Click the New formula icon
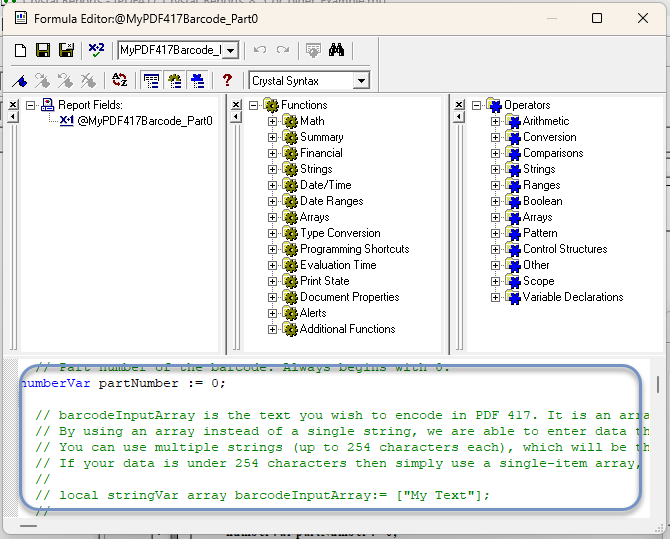This screenshot has height=539, width=670. (x=20, y=50)
